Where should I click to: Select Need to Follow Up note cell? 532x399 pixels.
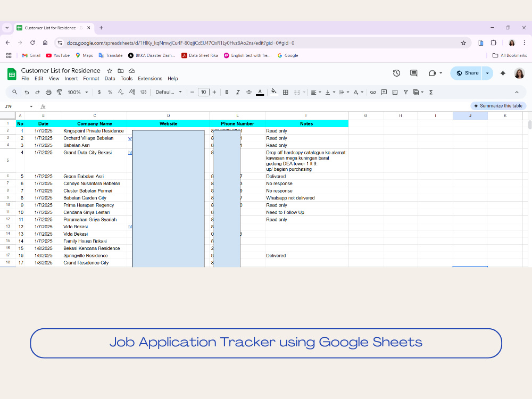[306, 212]
